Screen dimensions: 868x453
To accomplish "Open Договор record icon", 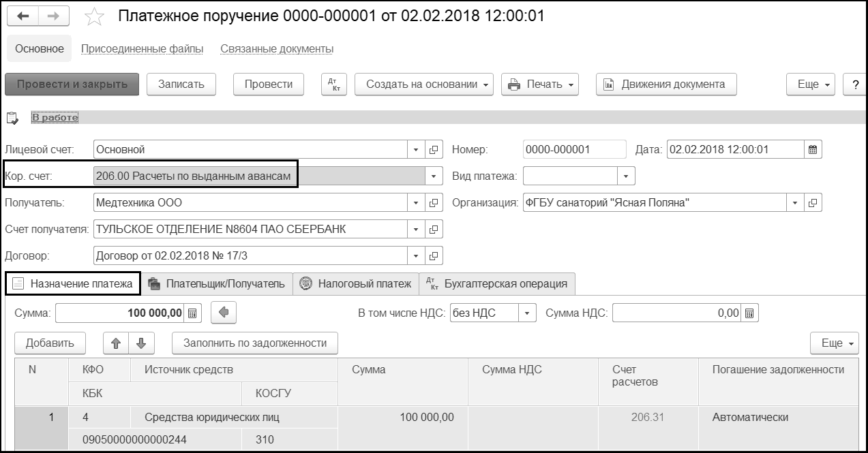I will 434,256.
